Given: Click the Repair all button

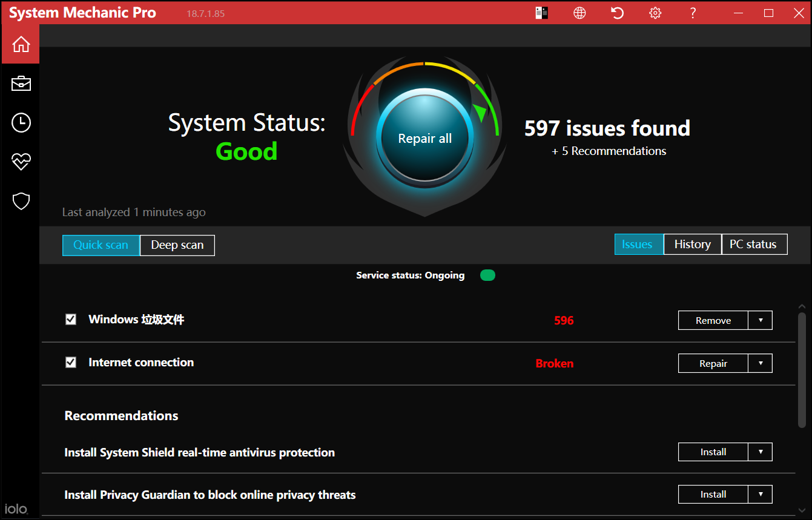Looking at the screenshot, I should [x=425, y=138].
